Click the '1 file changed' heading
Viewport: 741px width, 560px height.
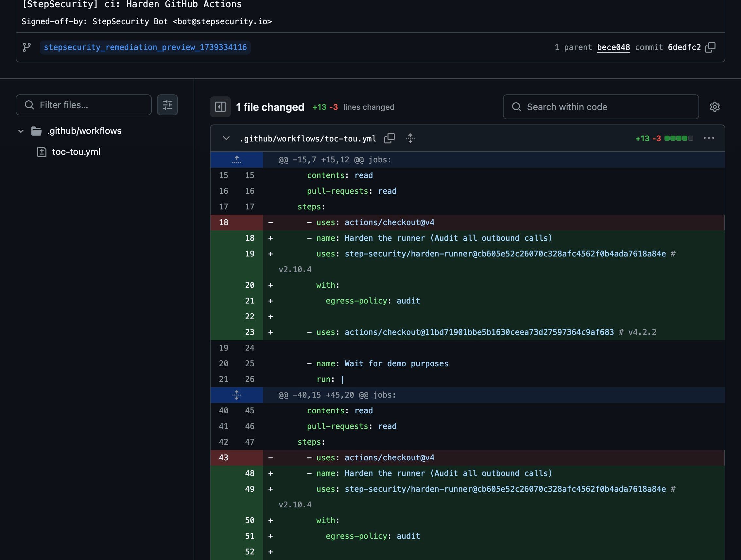coord(270,107)
